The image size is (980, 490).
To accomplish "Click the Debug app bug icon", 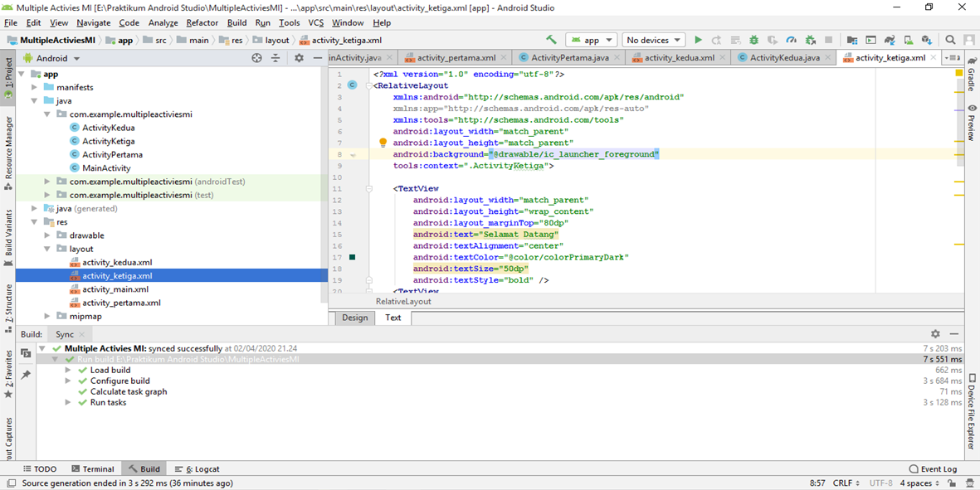I will 754,40.
